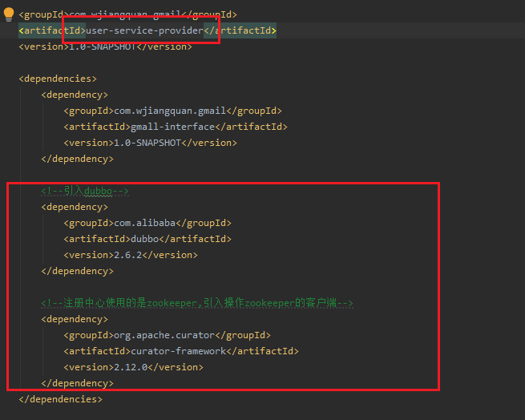Click the closing dependency tag after version 2.6.2
The width and height of the screenshot is (525, 420).
77,271
